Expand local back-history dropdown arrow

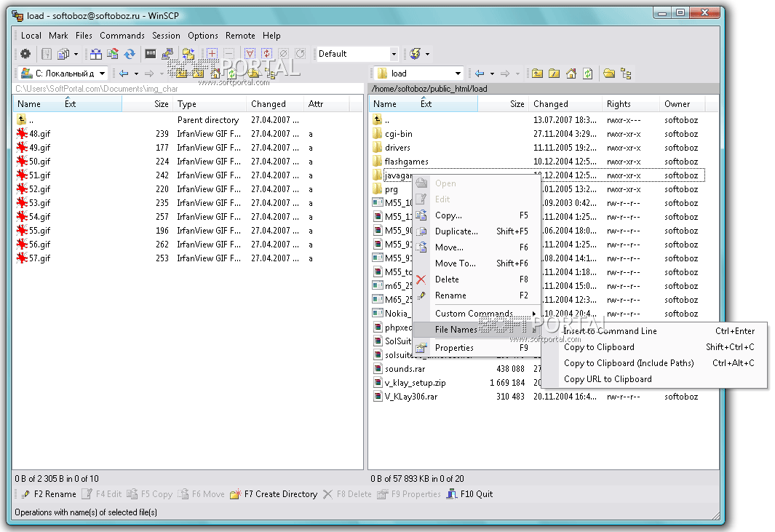(x=136, y=74)
